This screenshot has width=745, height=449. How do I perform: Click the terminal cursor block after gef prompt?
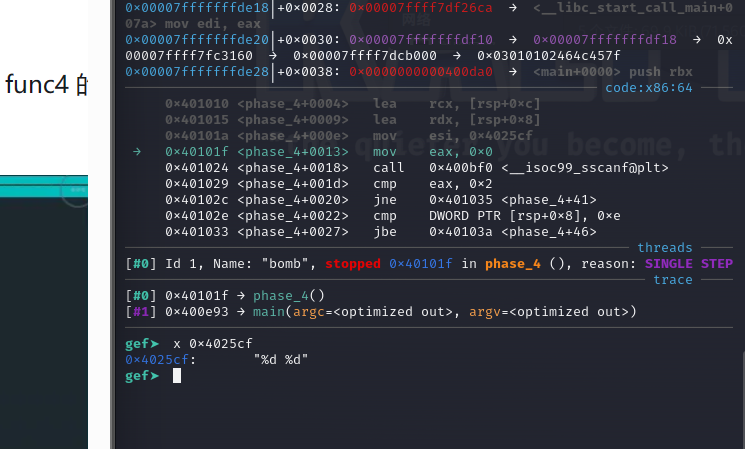[x=177, y=376]
